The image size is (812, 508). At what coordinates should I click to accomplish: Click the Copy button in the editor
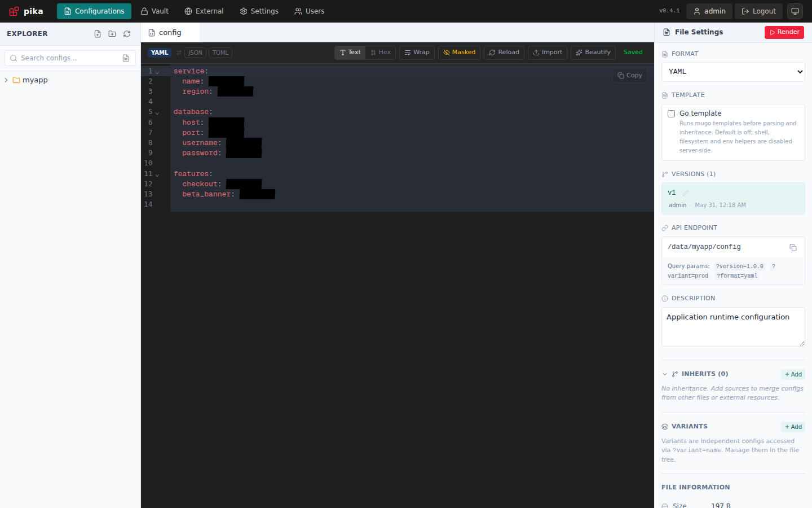click(630, 76)
